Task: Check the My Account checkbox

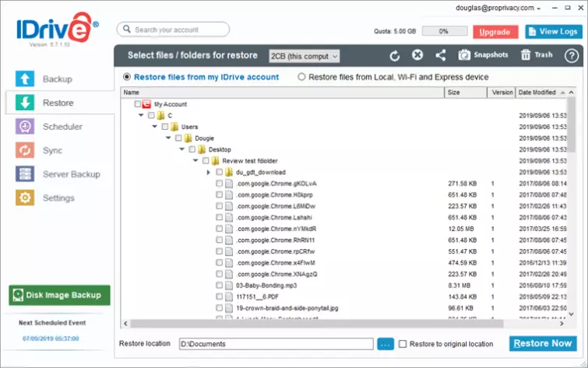Action: coord(138,103)
